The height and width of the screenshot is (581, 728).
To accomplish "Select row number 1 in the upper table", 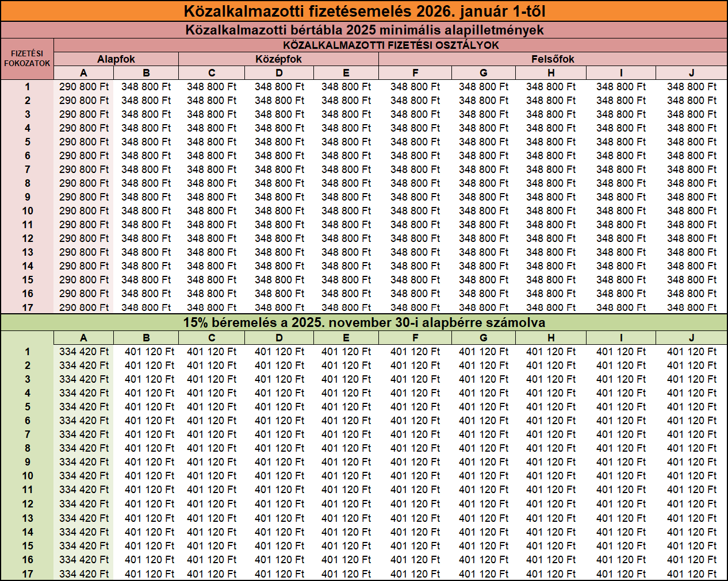I will point(27,87).
